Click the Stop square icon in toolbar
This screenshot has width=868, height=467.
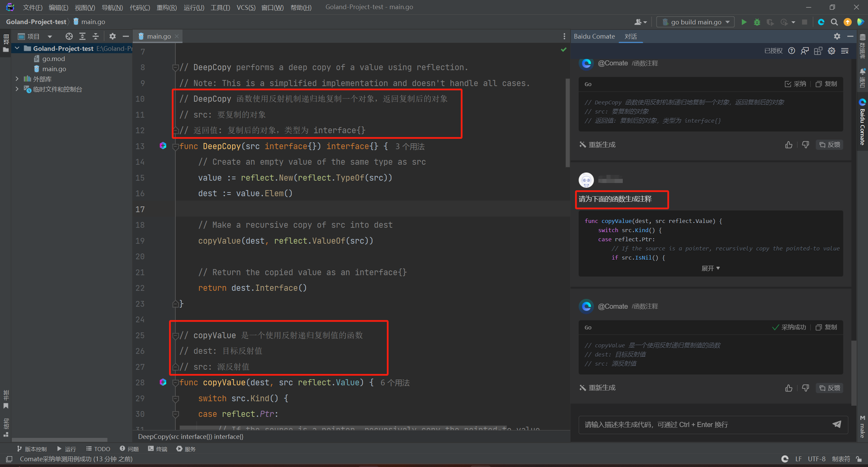tap(804, 22)
